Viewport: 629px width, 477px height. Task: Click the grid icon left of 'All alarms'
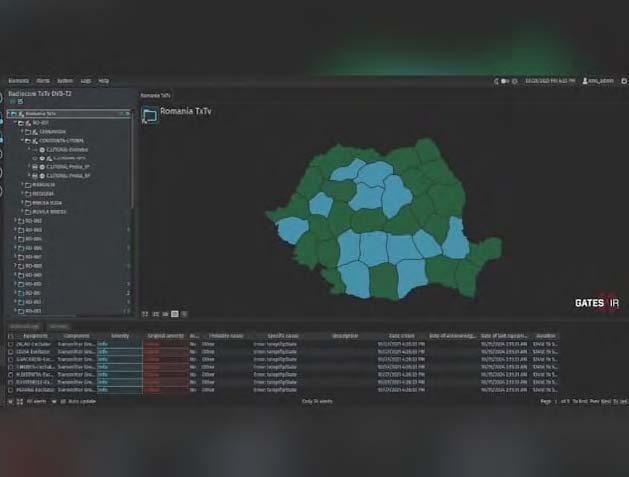click(20, 402)
